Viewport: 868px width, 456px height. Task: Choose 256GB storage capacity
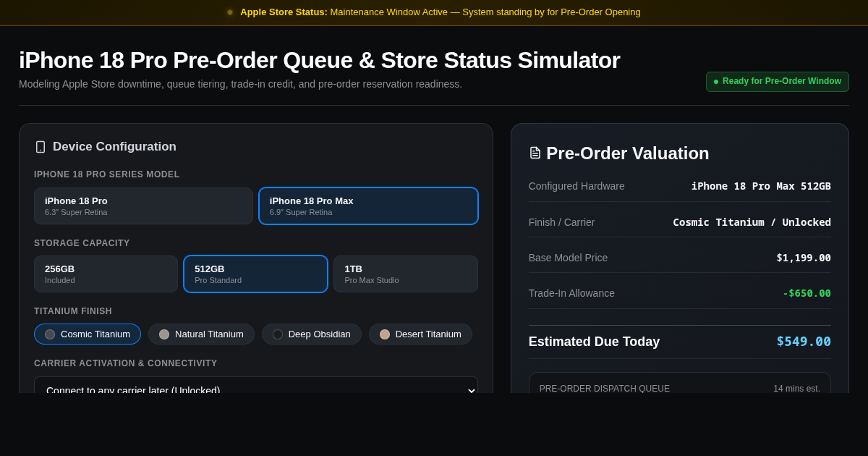pos(106,274)
